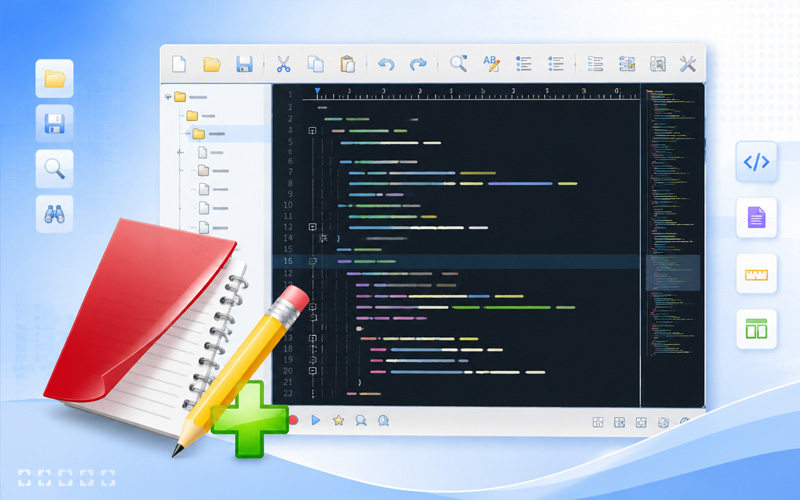Viewport: 800px width, 500px height.
Task: Click line number 5 in the gutter
Action: pyautogui.click(x=290, y=142)
